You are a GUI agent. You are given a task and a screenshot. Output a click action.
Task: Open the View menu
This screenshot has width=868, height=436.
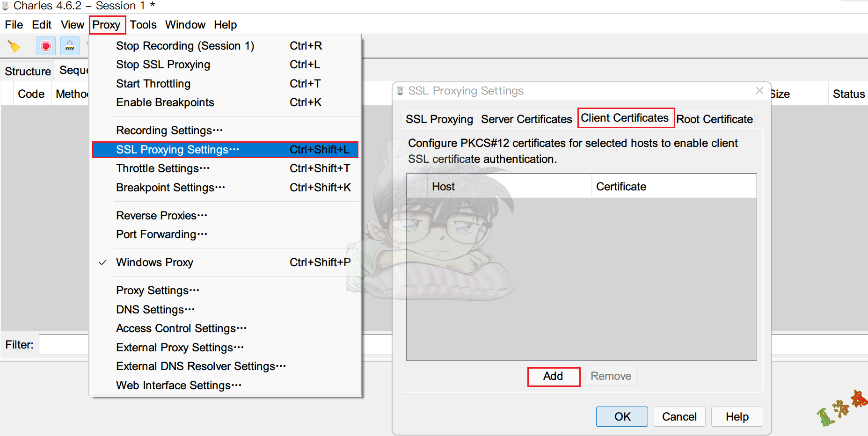[x=72, y=25]
